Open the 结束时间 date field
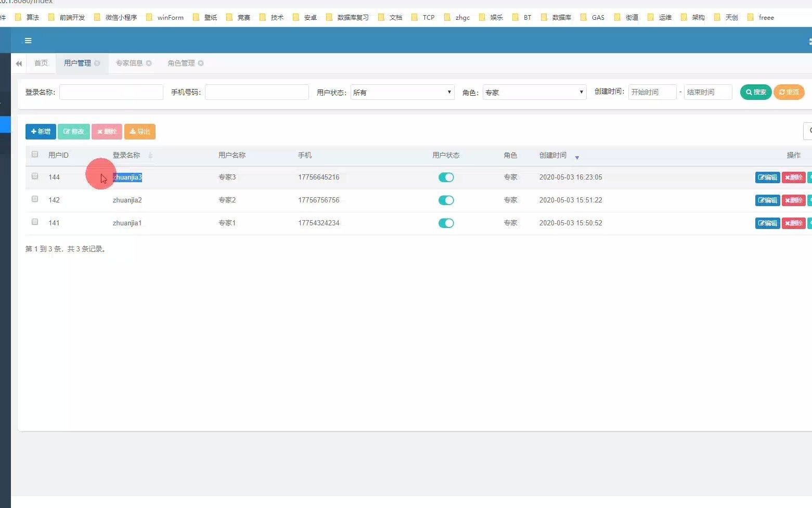The width and height of the screenshot is (812, 508). tap(708, 92)
